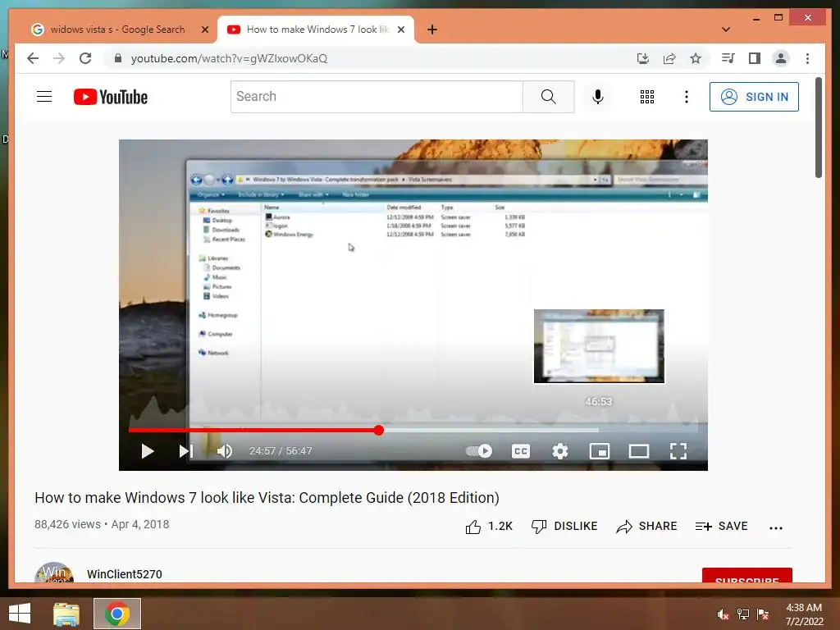Image resolution: width=840 pixels, height=630 pixels.
Task: Open more actions ellipsis below video
Action: click(x=776, y=527)
